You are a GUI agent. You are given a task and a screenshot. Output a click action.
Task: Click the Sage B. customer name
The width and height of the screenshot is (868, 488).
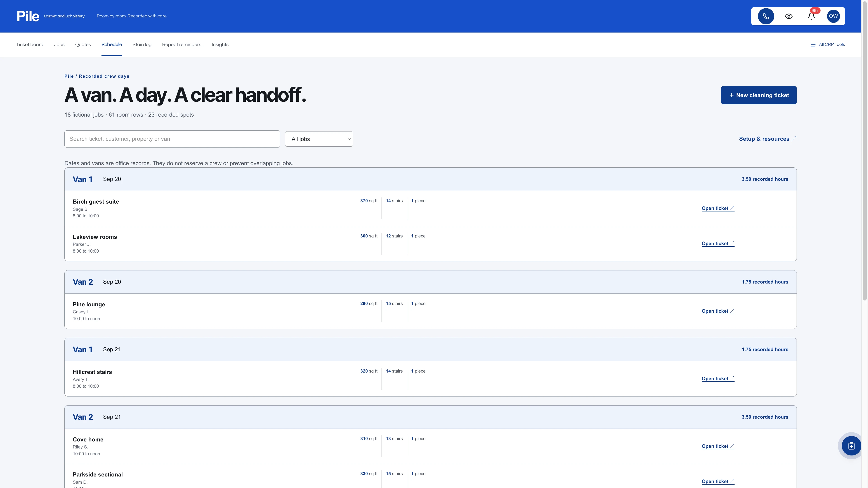[x=80, y=209]
